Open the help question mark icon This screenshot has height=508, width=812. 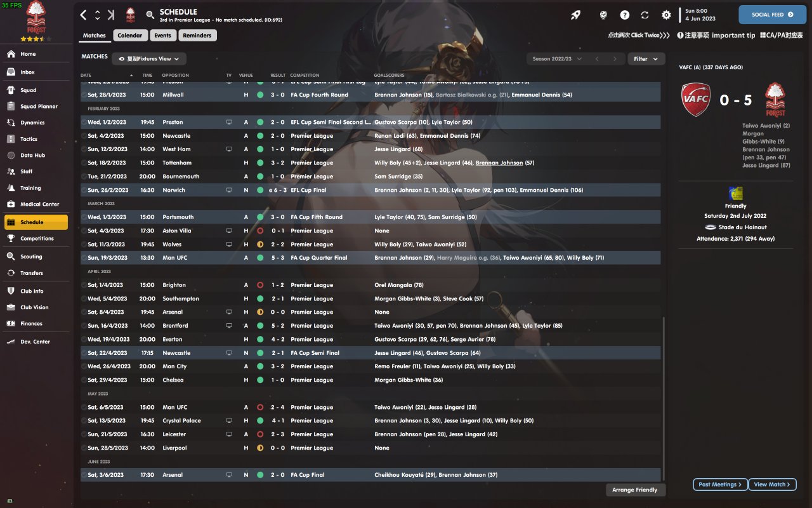click(x=625, y=15)
